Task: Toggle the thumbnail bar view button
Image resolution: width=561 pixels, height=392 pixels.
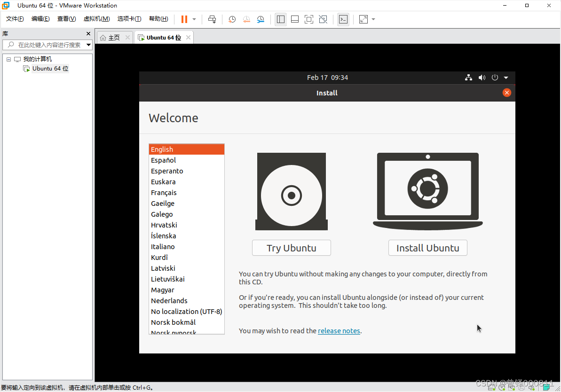Action: pyautogui.click(x=295, y=19)
